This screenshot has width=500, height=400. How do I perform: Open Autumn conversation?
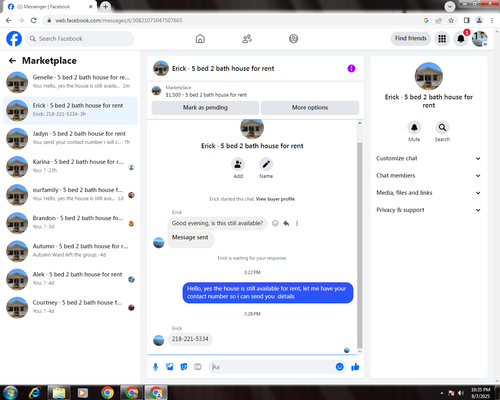pos(70,251)
